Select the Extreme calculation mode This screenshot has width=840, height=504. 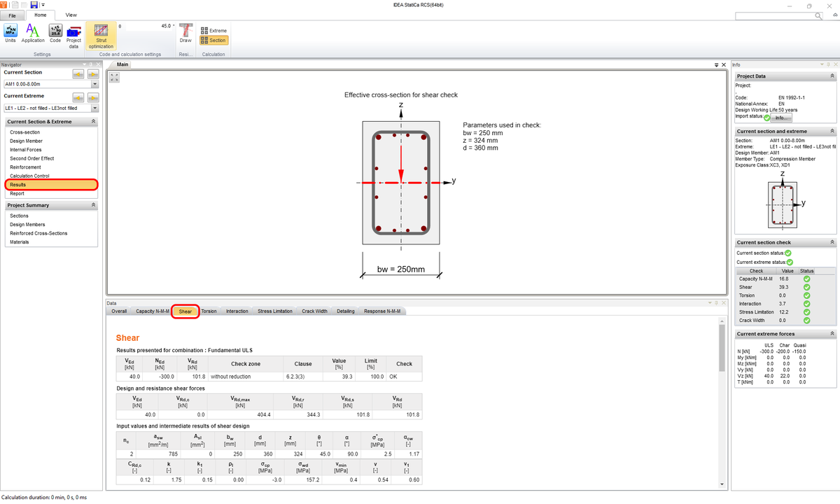click(214, 31)
